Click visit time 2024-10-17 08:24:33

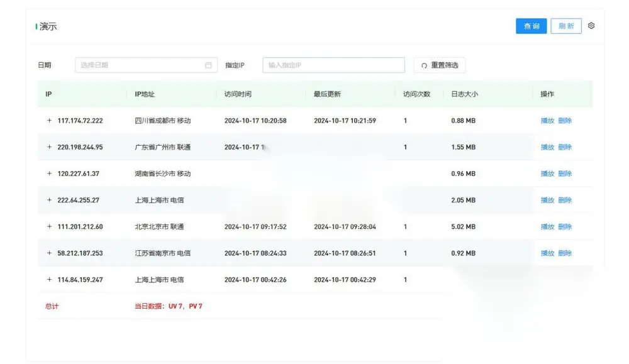(255, 253)
